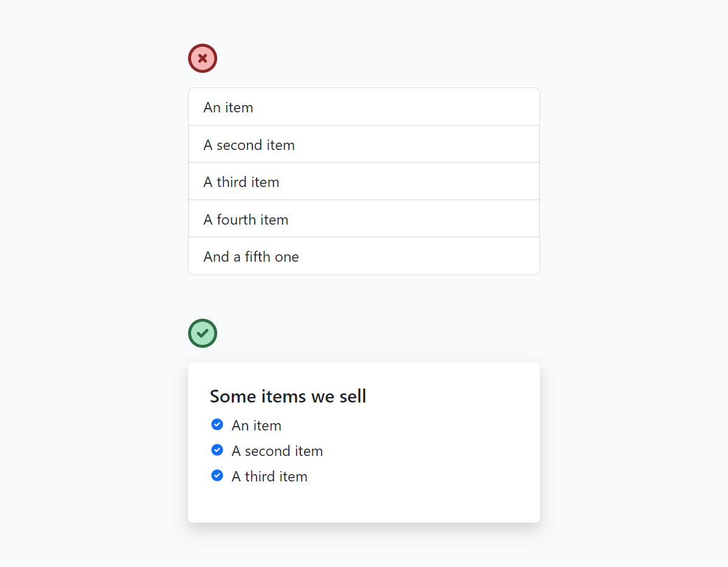The height and width of the screenshot is (567, 728).
Task: Click the tick symbol inside the green circle
Action: (x=203, y=333)
